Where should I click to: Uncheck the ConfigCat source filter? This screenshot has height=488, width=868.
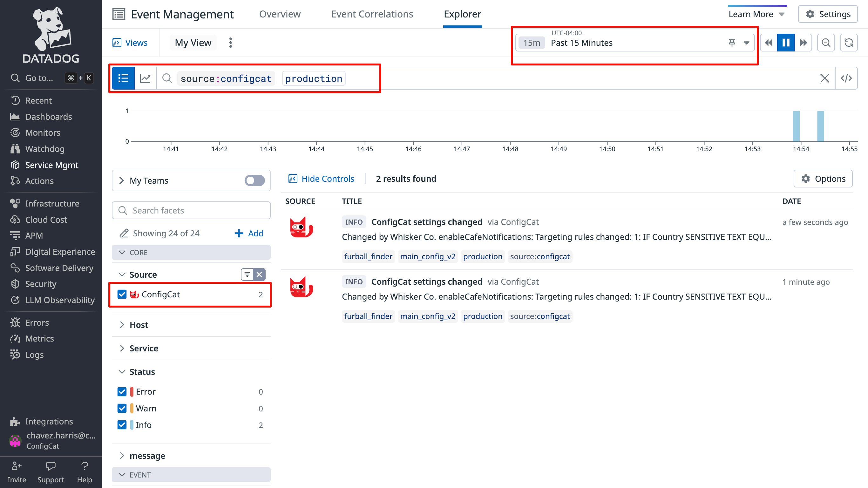tap(122, 294)
